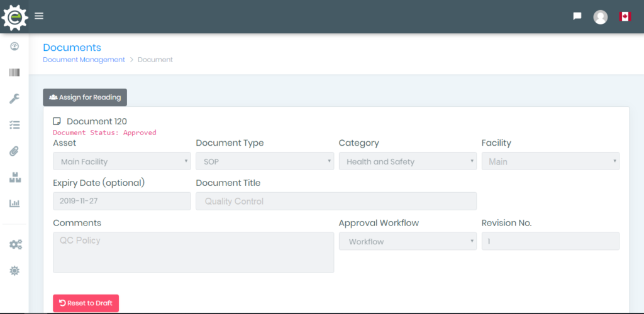Open the dashboard gauge icon in sidebar

(14, 46)
